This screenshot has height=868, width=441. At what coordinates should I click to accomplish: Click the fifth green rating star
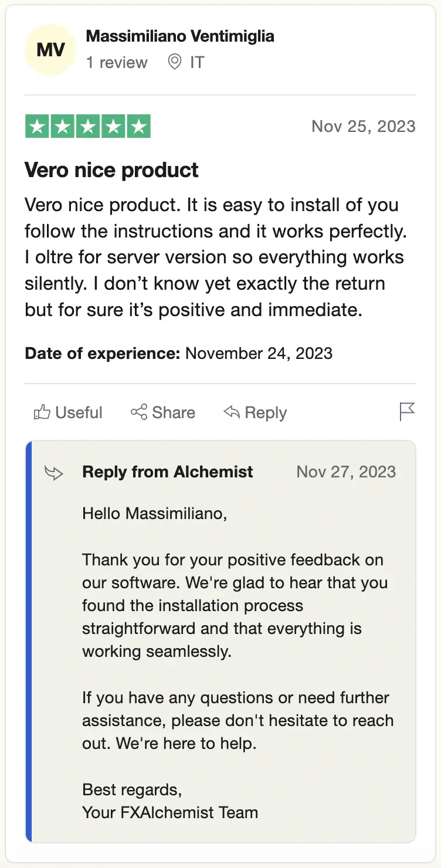tap(138, 127)
